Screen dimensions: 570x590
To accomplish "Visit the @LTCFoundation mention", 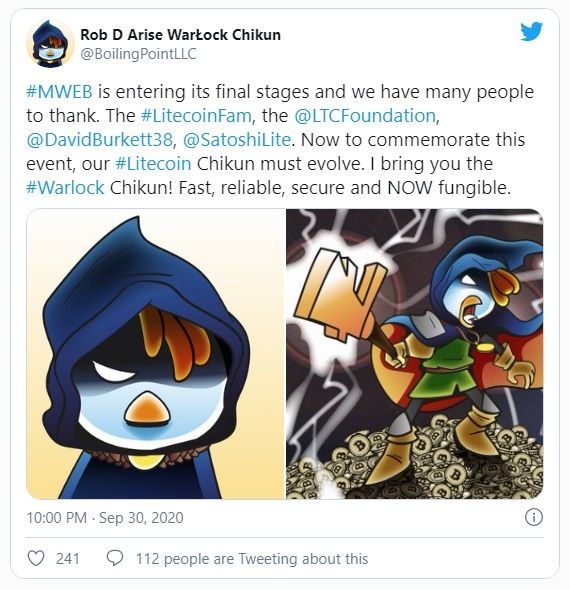I will tap(365, 116).
